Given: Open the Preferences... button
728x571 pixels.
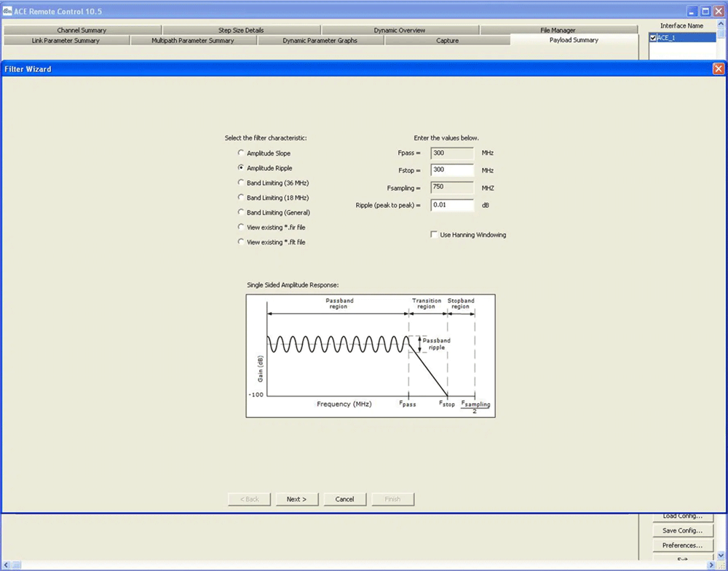Looking at the screenshot, I should (x=682, y=546).
